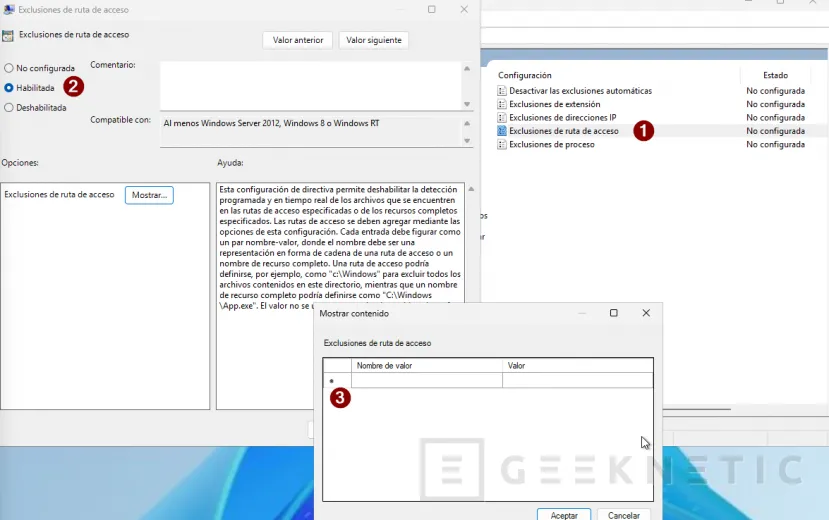Open the Mostrar... options button
This screenshot has width=829, height=520.
click(149, 195)
